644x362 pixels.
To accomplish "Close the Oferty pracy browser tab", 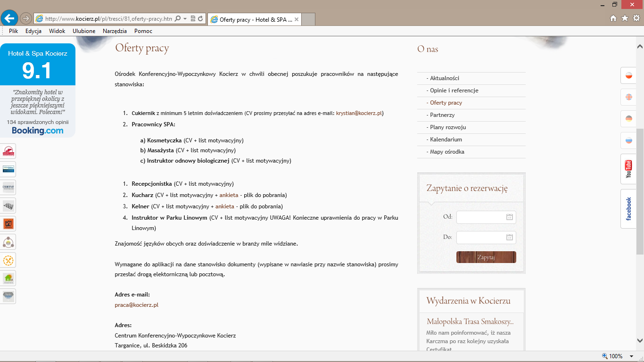I will [x=296, y=19].
